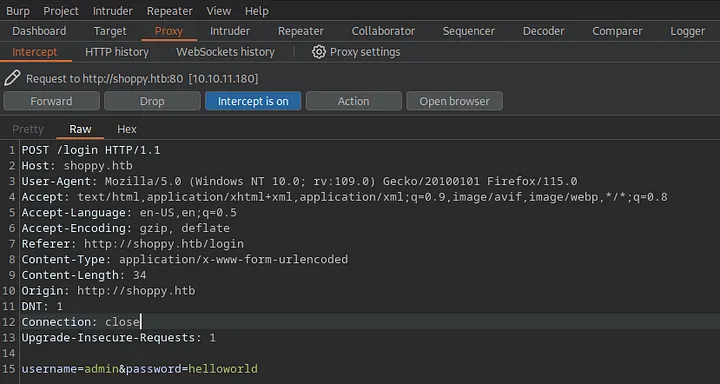Click line number 15 in the gutter
720x384 pixels.
pos(9,369)
